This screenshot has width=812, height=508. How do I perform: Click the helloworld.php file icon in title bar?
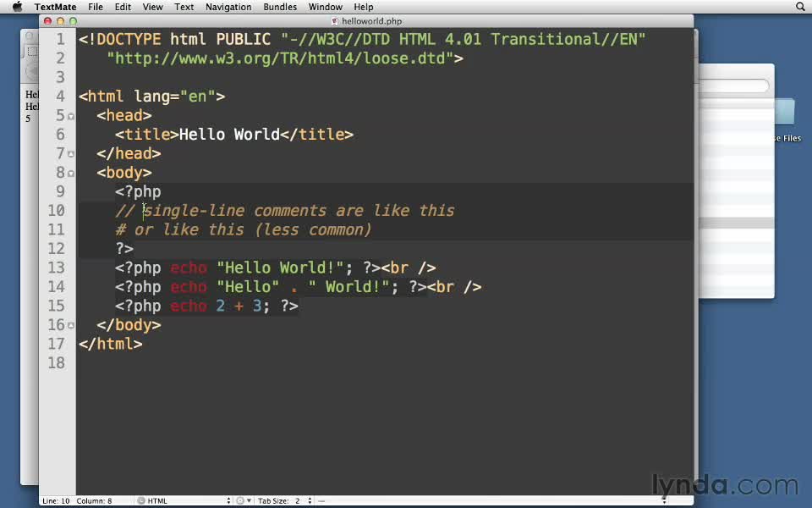[335, 20]
